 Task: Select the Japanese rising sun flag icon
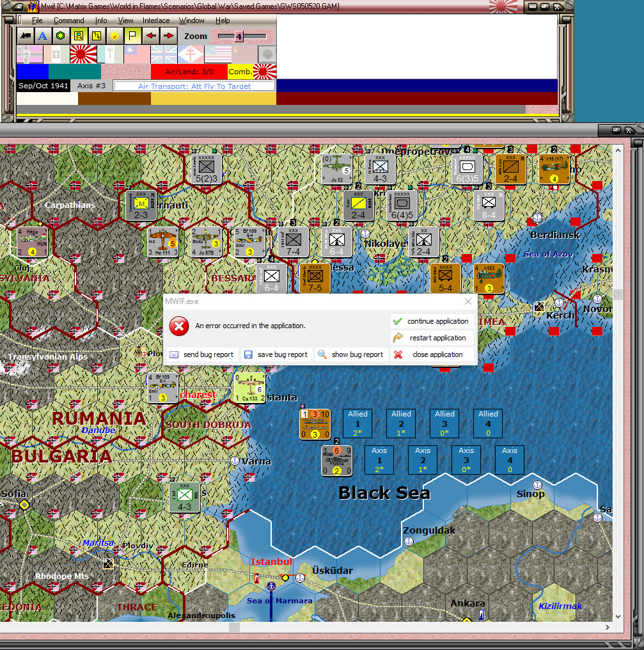82,54
